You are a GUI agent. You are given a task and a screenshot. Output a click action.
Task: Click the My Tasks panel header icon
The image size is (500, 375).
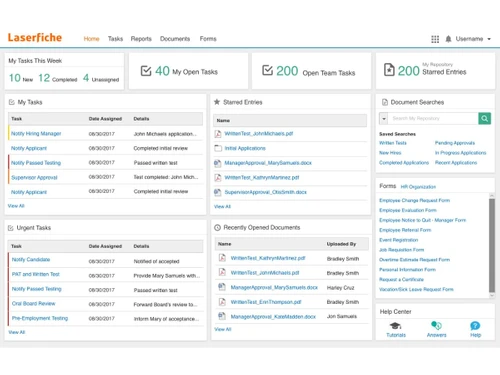[x=12, y=102]
